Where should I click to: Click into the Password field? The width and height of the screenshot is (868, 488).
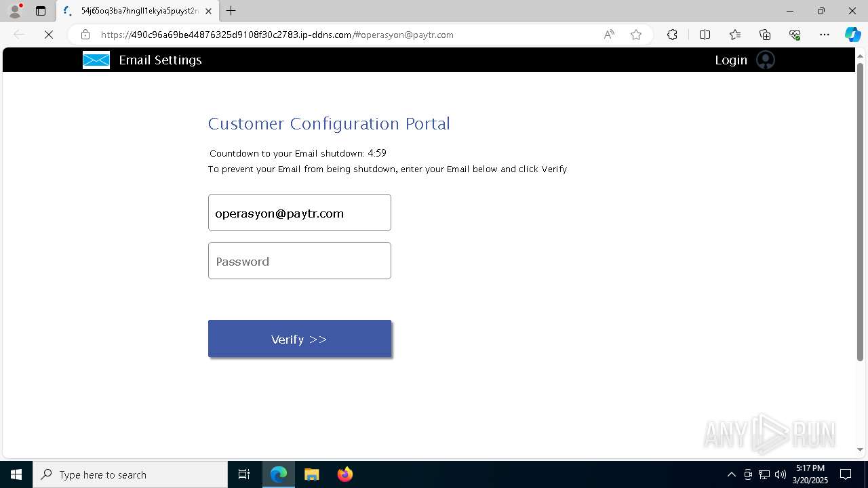[300, 261]
